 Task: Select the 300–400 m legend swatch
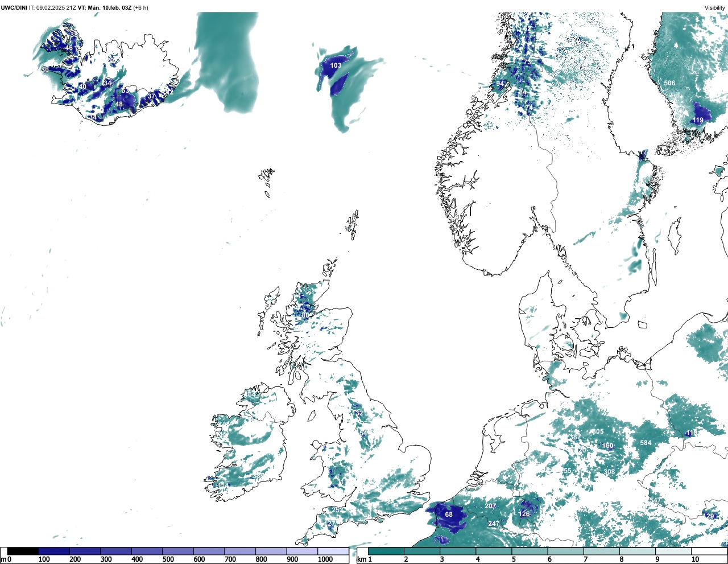[116, 551]
